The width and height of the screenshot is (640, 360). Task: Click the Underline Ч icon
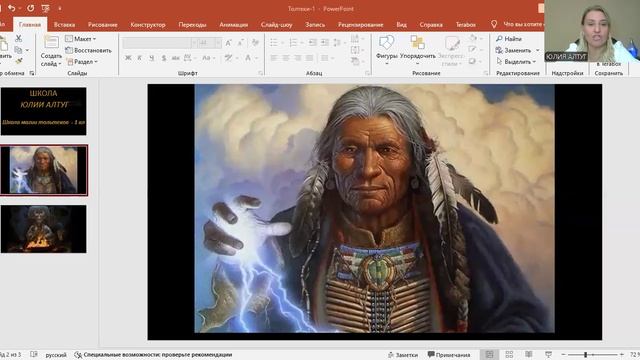pos(151,58)
